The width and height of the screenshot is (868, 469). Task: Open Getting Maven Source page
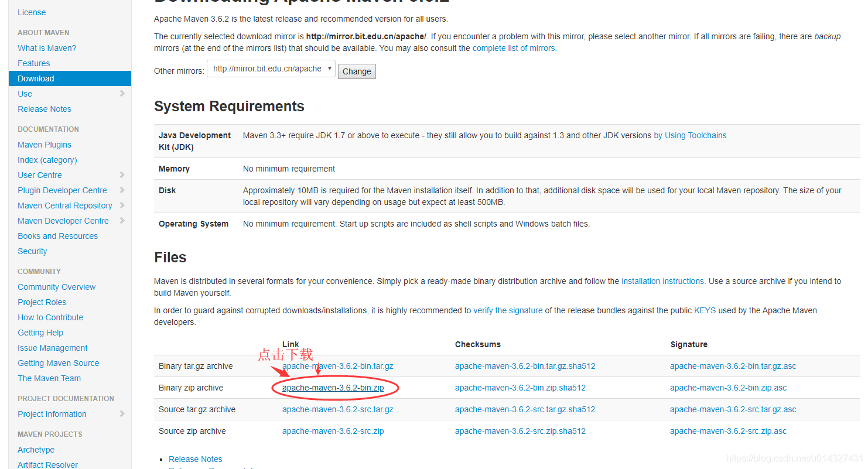59,363
